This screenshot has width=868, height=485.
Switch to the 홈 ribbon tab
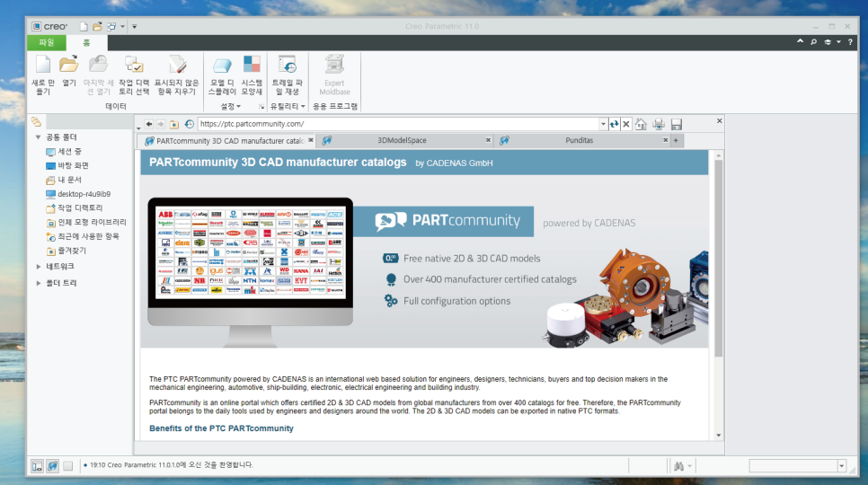pos(86,42)
